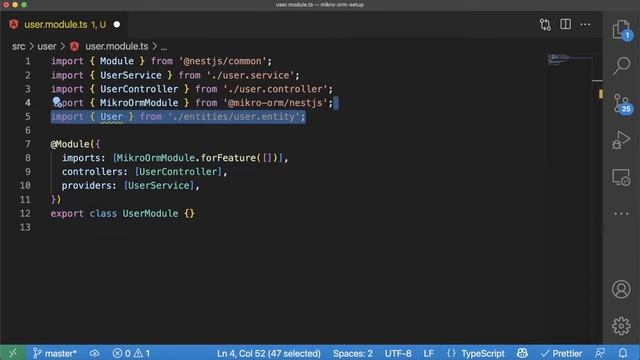
Task: Publish to cloud icon in status bar
Action: point(95,353)
